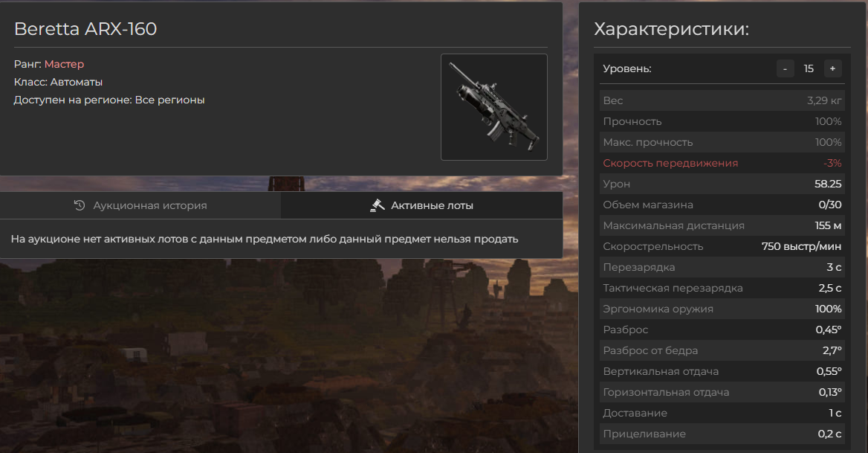Select the horizontal recoil value 0,13°
The width and height of the screenshot is (868, 453).
point(830,393)
